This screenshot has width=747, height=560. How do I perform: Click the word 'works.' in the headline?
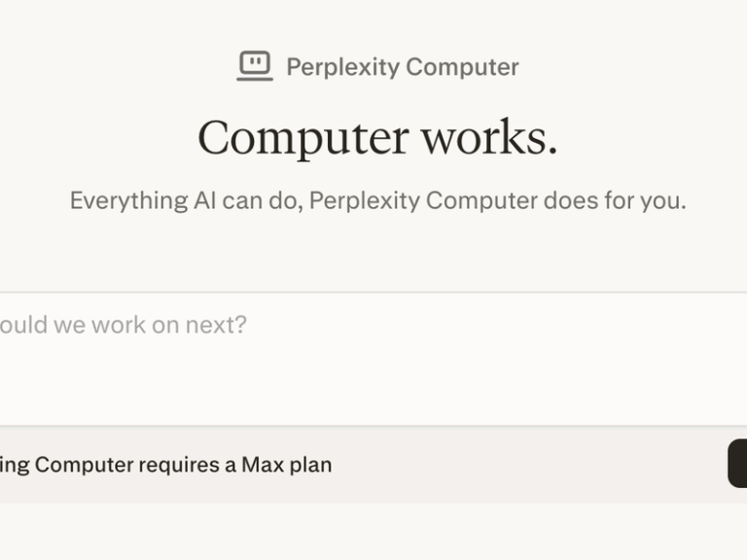coord(489,137)
